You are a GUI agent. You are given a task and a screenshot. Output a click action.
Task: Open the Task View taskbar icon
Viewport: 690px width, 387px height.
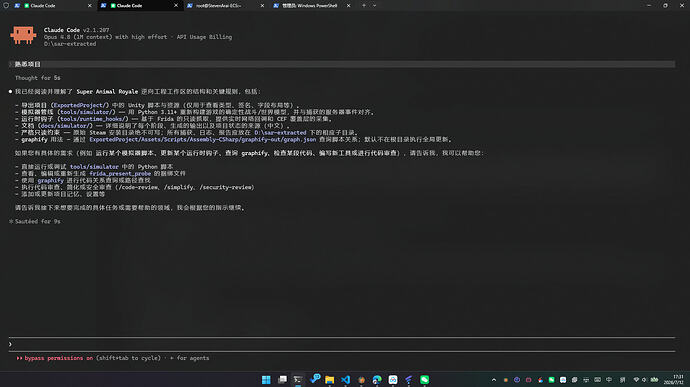282,380
